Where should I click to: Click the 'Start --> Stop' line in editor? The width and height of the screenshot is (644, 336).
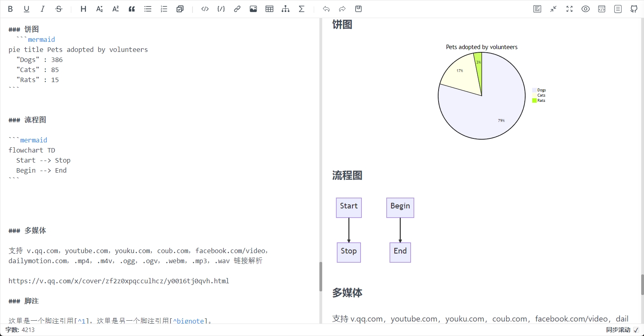43,160
